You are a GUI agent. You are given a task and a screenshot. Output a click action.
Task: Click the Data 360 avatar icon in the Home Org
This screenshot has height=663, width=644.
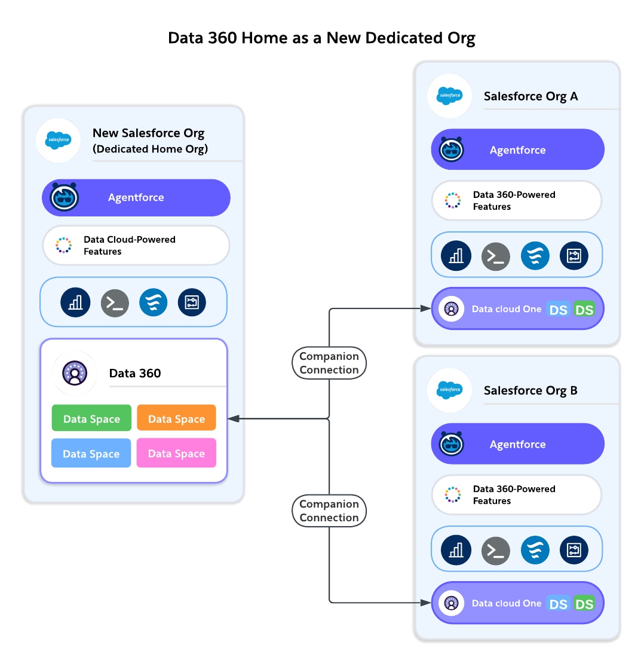(x=74, y=372)
